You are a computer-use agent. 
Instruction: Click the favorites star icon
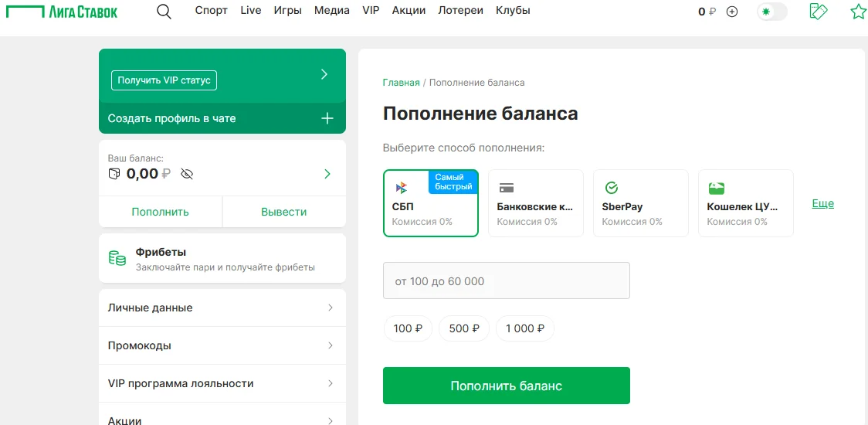tap(858, 12)
